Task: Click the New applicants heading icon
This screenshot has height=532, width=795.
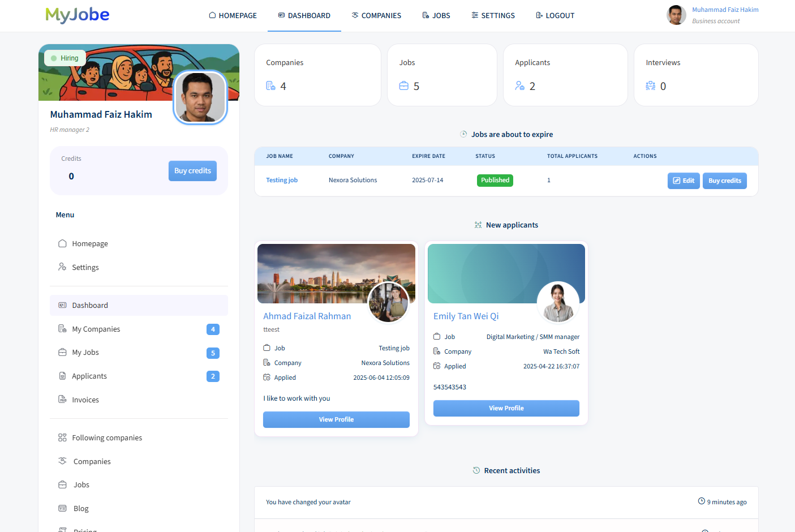Action: tap(478, 225)
